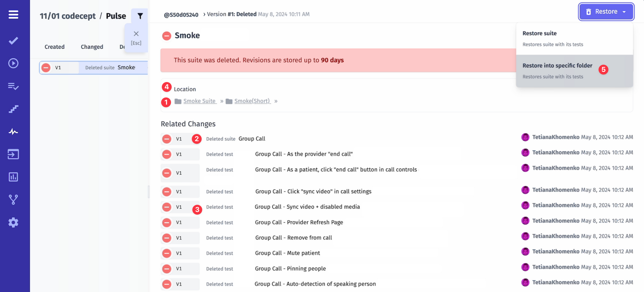Switch to the Changed tab

(92, 47)
